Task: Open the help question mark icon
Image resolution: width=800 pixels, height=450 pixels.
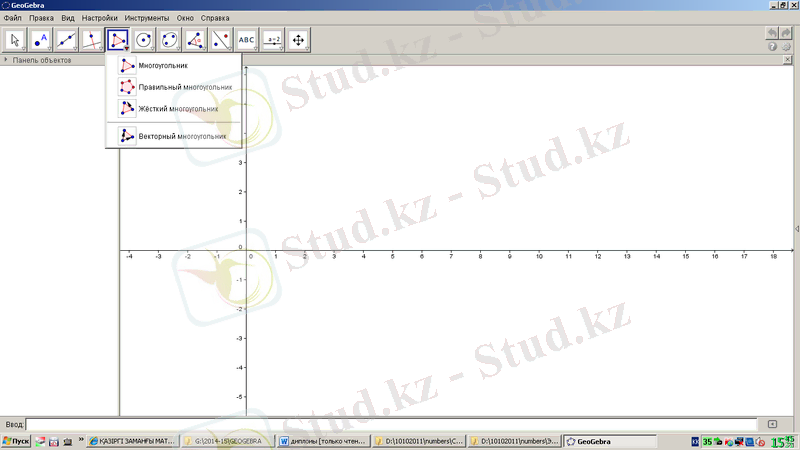Action: click(772, 46)
